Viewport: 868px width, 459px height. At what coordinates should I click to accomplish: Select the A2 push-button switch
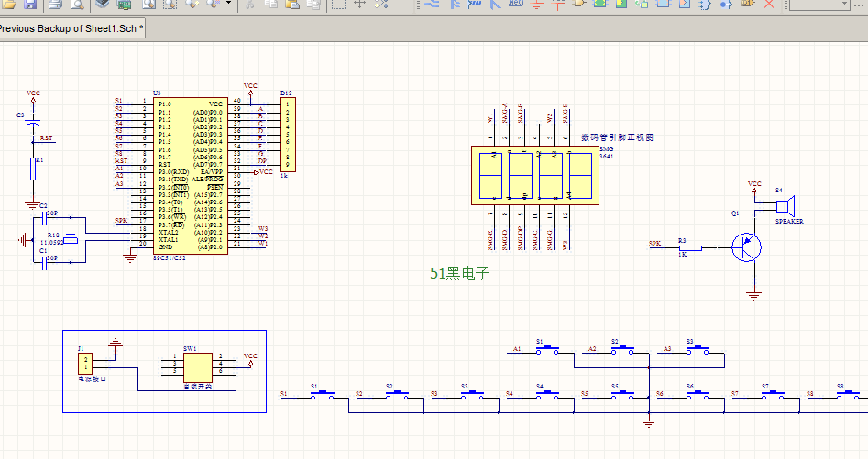click(622, 349)
